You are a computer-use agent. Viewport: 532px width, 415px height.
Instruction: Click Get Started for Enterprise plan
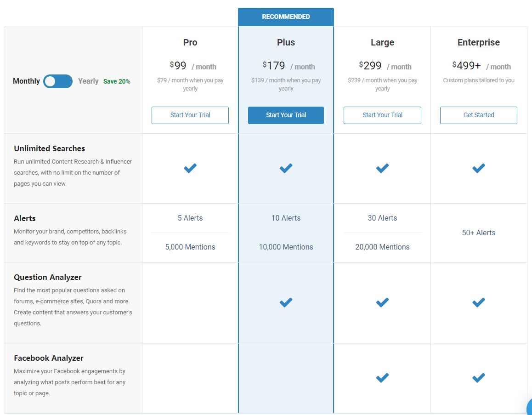478,115
